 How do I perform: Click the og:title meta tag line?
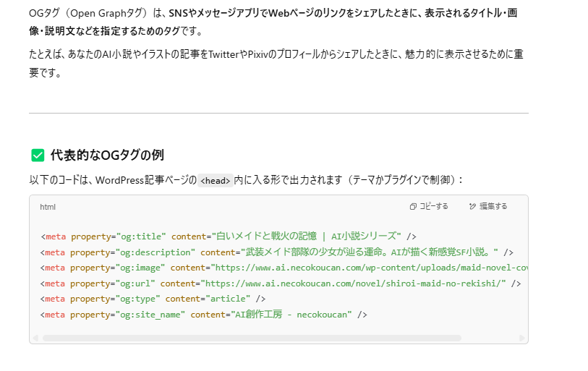pos(229,236)
